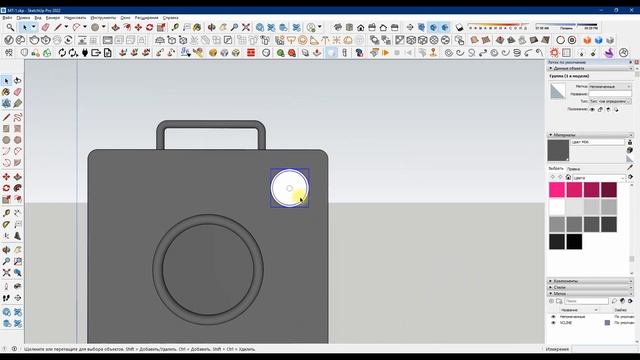
Task: Select the Protractor tool in left toolbar
Action: (6, 224)
